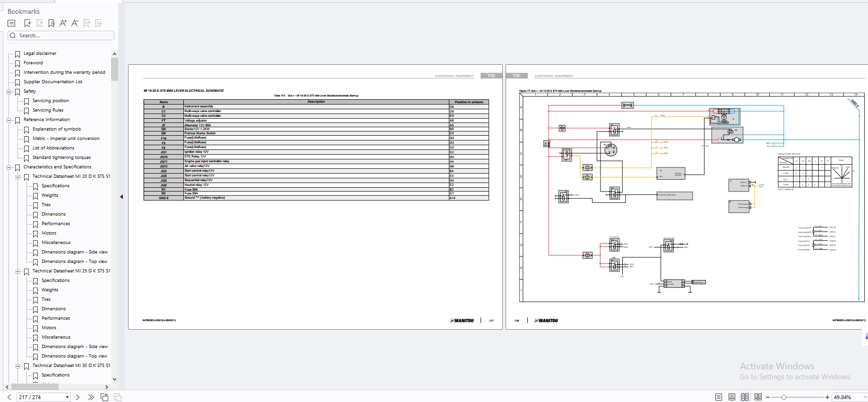Go to the next page arrow

(x=77, y=397)
